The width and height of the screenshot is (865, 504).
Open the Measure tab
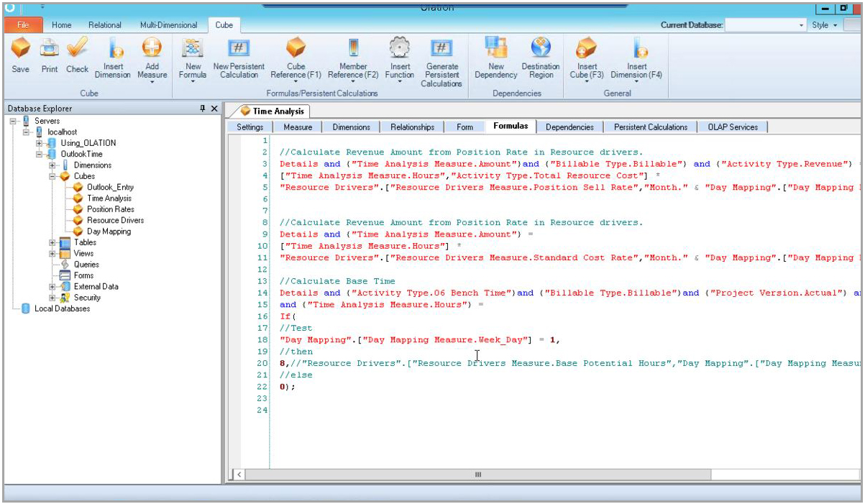click(298, 127)
